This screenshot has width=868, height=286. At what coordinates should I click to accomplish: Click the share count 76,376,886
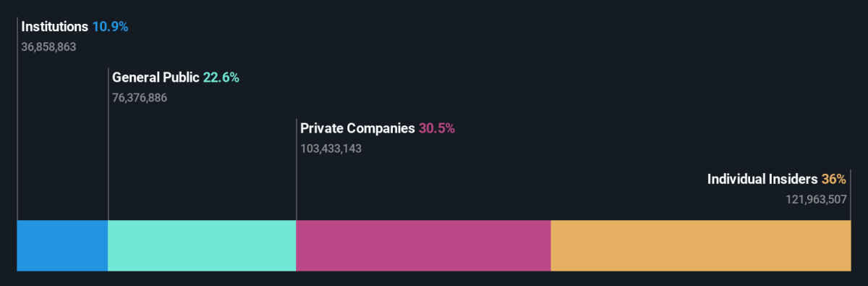(x=140, y=98)
